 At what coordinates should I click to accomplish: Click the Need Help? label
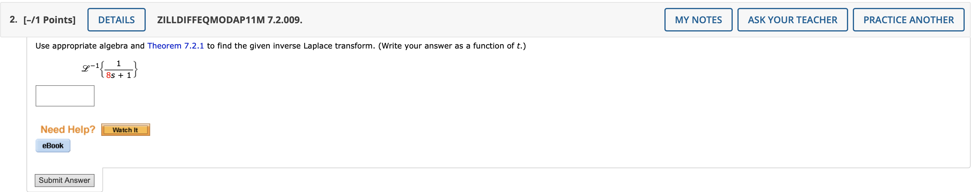pos(68,129)
